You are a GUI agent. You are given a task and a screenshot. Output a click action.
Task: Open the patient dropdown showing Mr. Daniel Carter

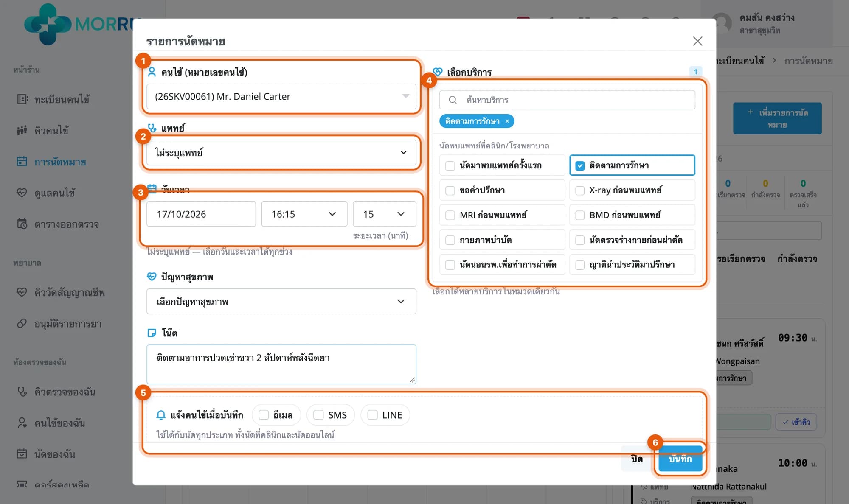281,96
